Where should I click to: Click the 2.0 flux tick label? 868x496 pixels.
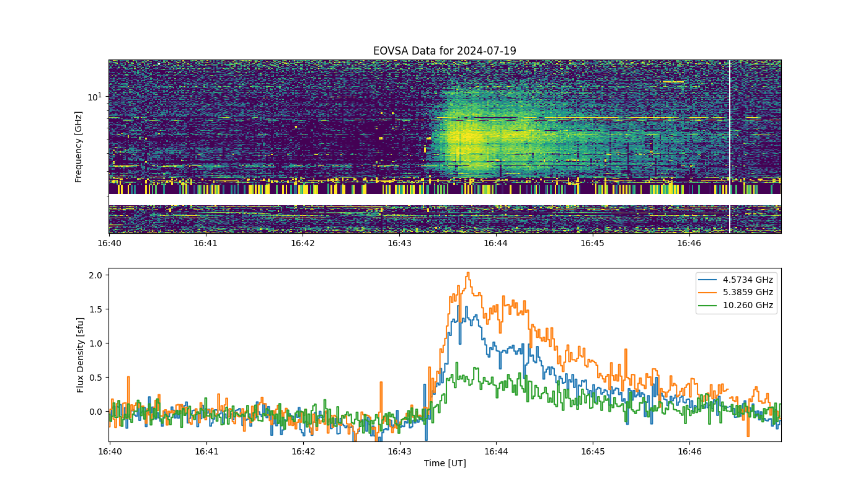pyautogui.click(x=96, y=275)
